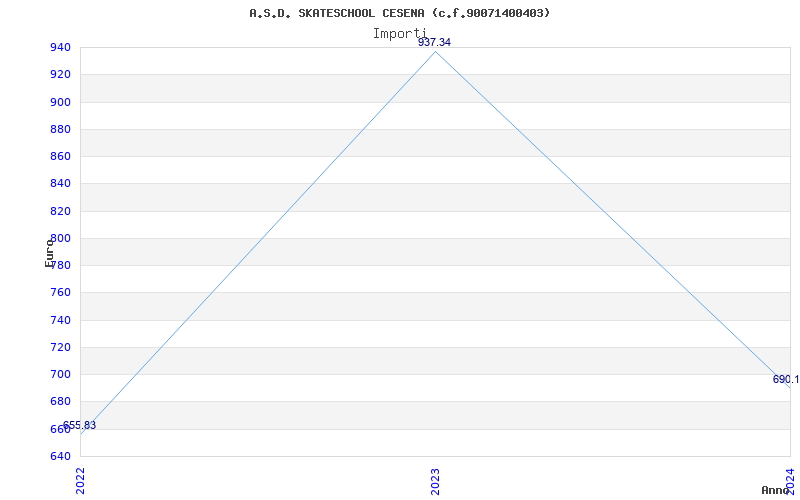
Task: Click the 2022 x-axis label
Action: coord(80,481)
